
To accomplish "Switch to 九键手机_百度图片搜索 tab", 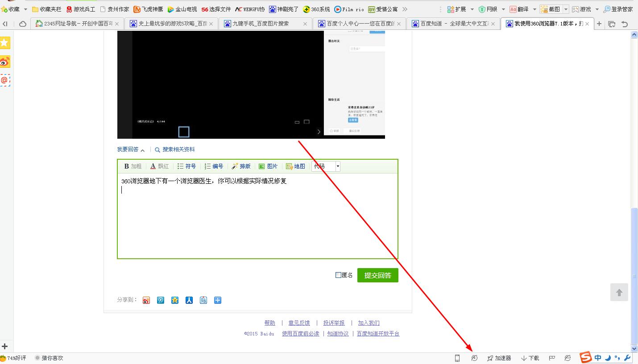I will tap(265, 24).
